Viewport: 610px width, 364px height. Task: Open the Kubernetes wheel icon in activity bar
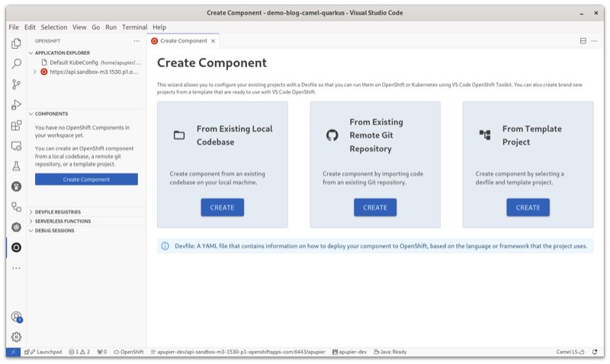point(16,227)
